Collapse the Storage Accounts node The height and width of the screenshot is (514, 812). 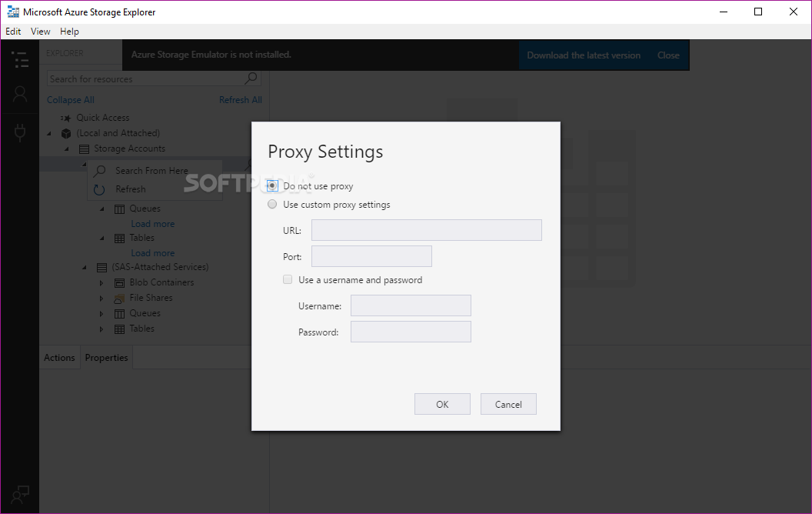(x=67, y=149)
